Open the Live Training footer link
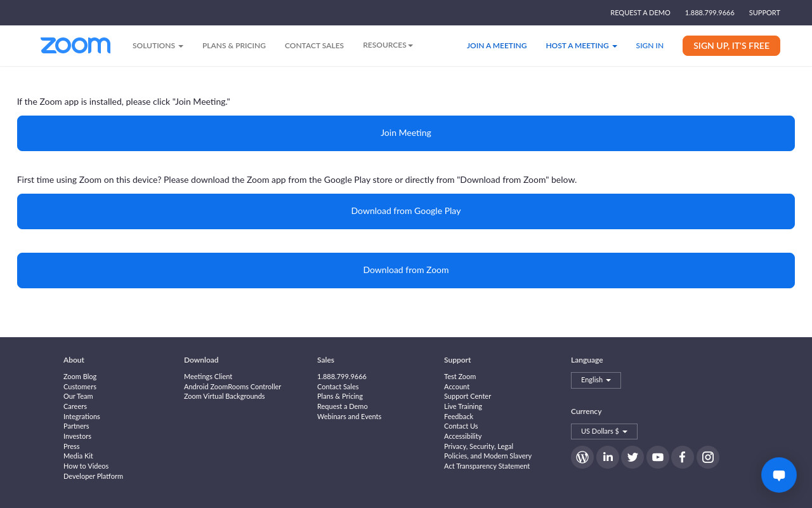The image size is (812, 508). (463, 406)
